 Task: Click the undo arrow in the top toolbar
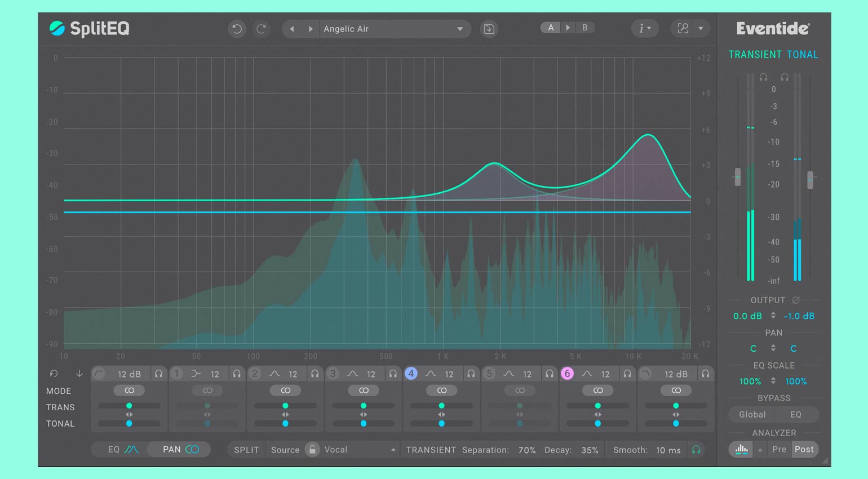[x=237, y=29]
